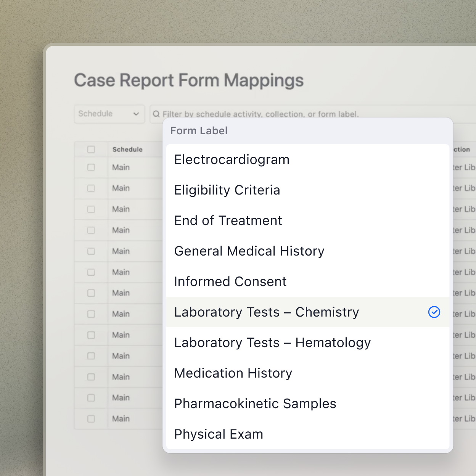476x476 pixels.
Task: Choose Medication History form label
Action: click(233, 373)
